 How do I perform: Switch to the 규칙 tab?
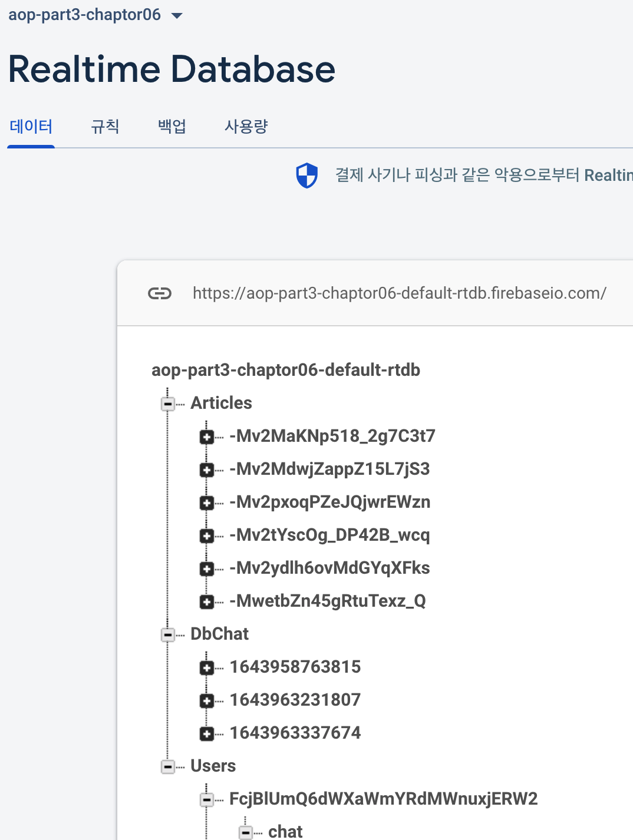[x=105, y=126]
